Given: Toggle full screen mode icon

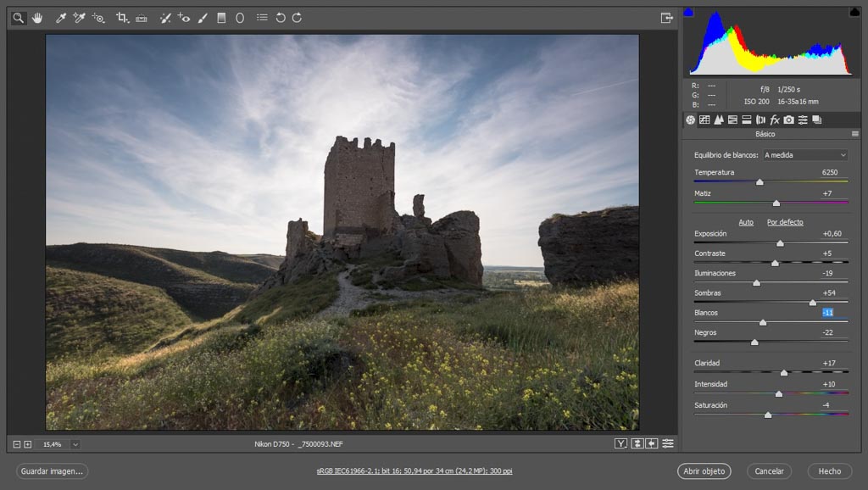Looking at the screenshot, I should [x=666, y=18].
